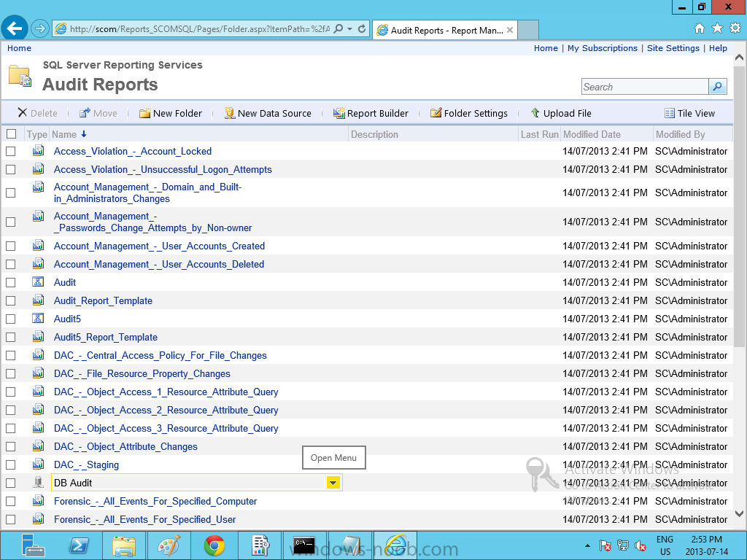This screenshot has width=747, height=560.
Task: Open the browser tools gear icon
Action: [735, 28]
